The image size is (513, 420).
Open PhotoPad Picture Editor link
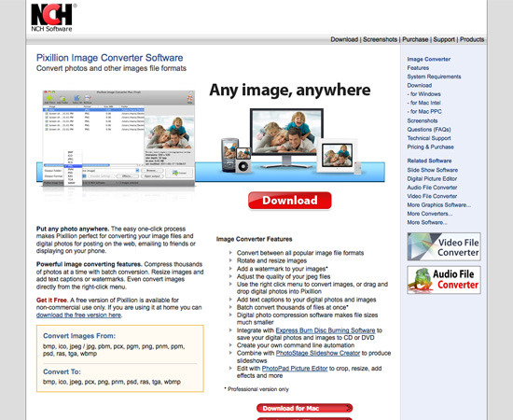[295, 369]
